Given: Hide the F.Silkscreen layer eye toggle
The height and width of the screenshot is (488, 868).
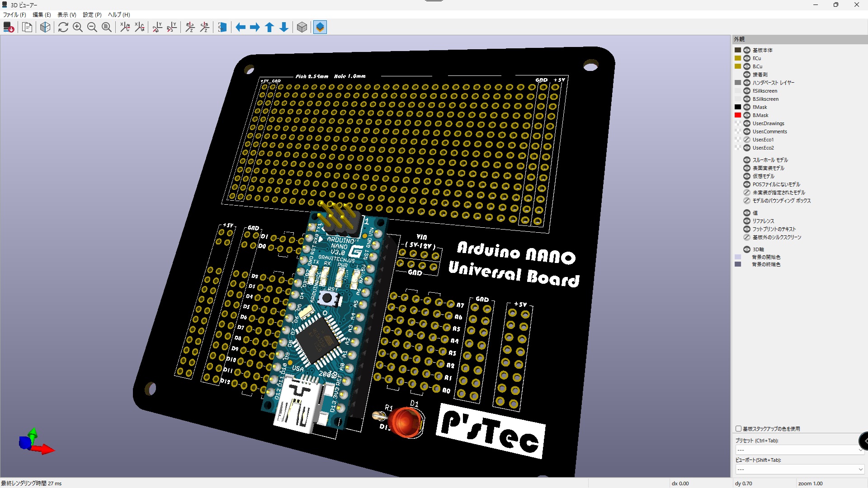Looking at the screenshot, I should (x=747, y=91).
